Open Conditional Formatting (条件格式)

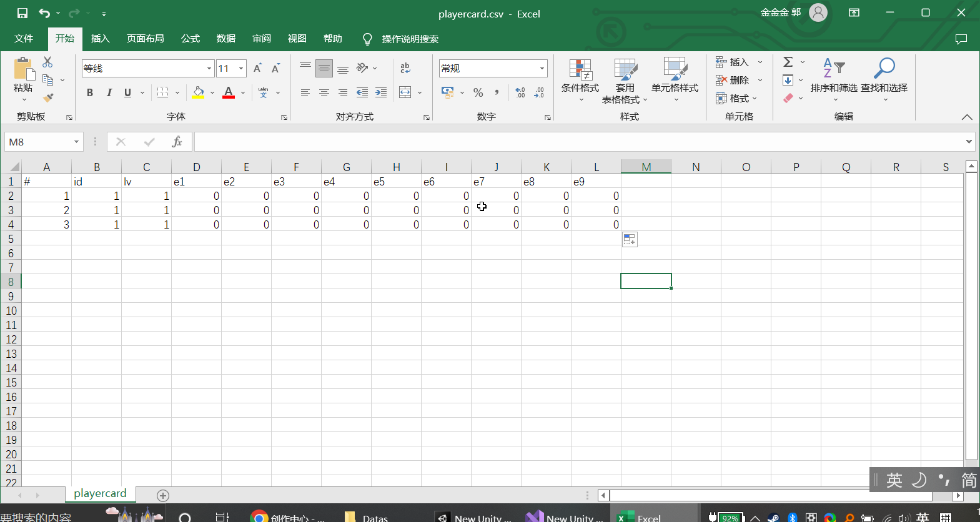click(x=580, y=79)
